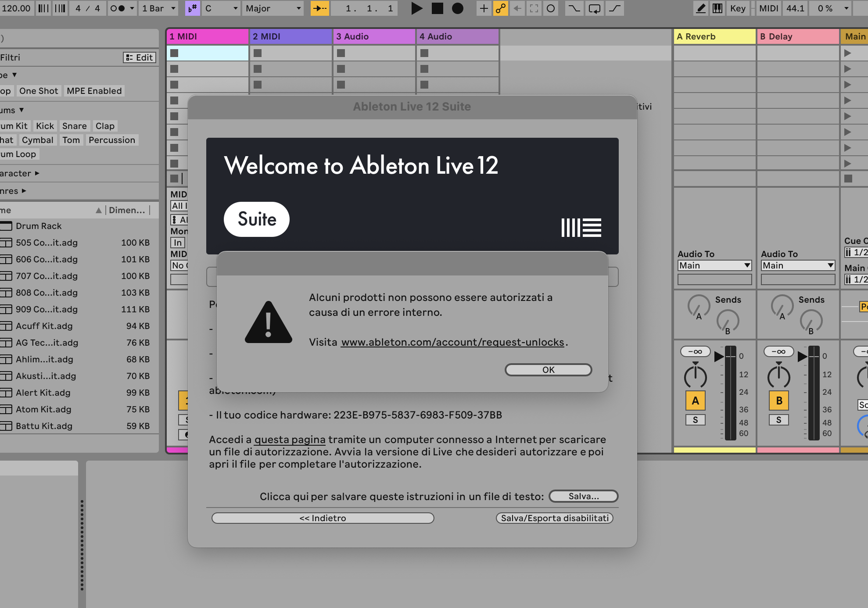
Task: Open metronome settings dropdown arrow
Action: (132, 8)
